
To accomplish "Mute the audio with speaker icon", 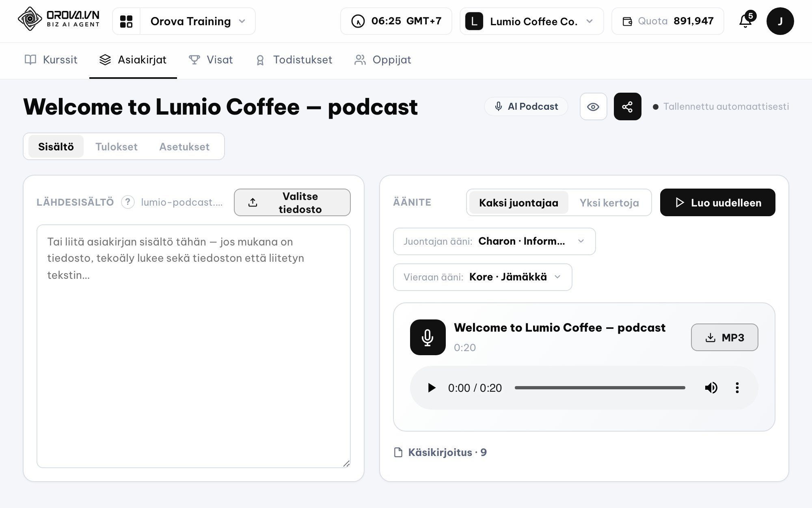I will coord(711,388).
